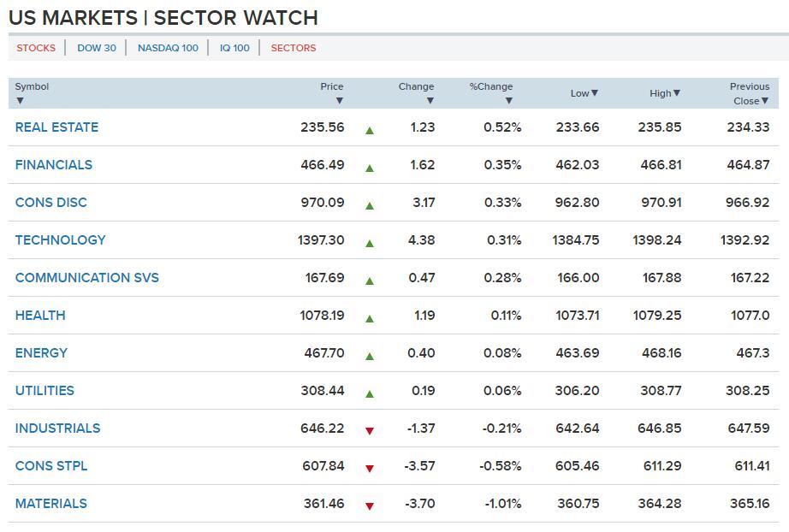The width and height of the screenshot is (789, 532).
Task: Click the Financials sector link
Action: (x=53, y=165)
